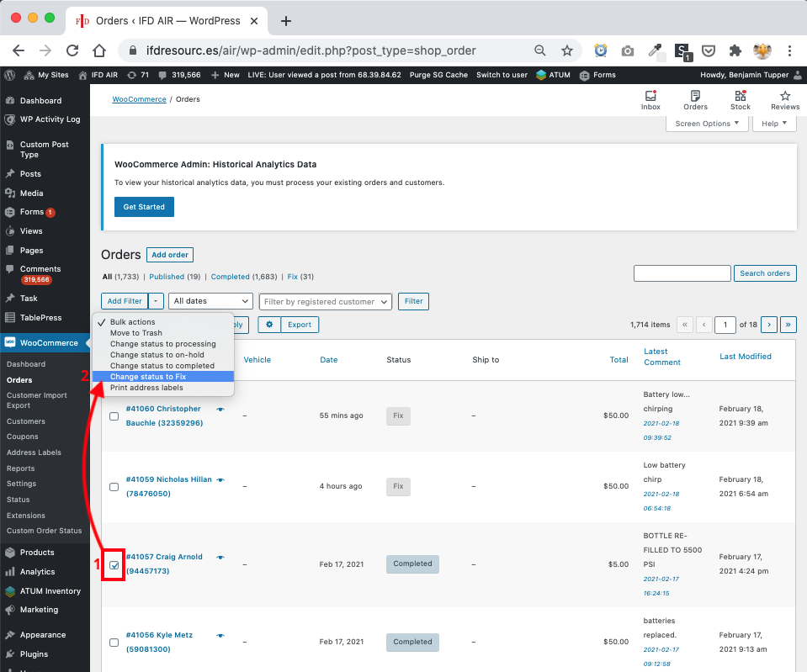Open a new browser tab

point(285,21)
